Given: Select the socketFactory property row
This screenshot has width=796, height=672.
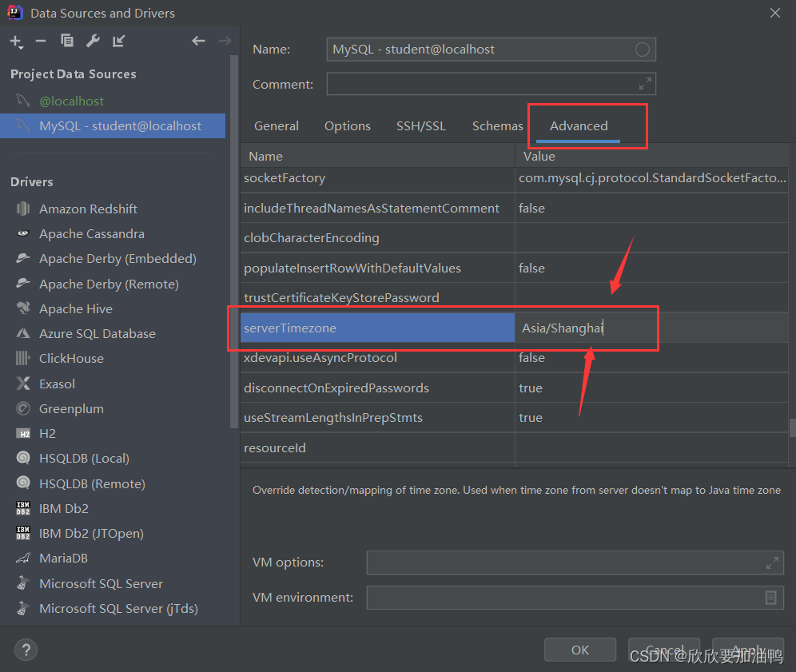Looking at the screenshot, I should 514,178.
